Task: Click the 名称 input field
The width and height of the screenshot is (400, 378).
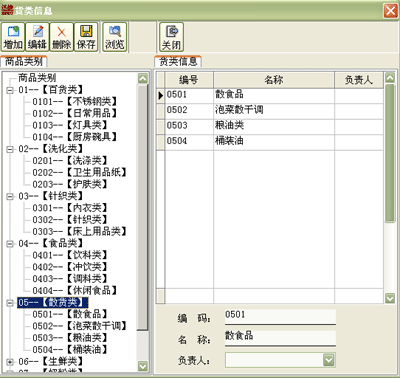Action: (x=280, y=336)
